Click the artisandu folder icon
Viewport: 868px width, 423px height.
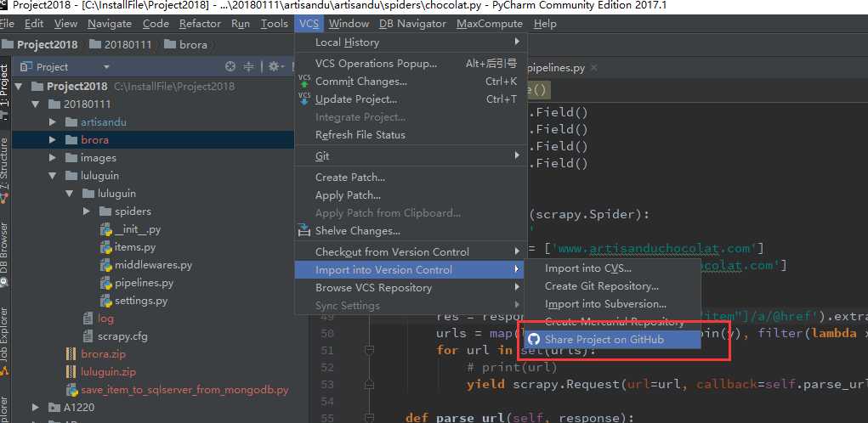pyautogui.click(x=71, y=122)
